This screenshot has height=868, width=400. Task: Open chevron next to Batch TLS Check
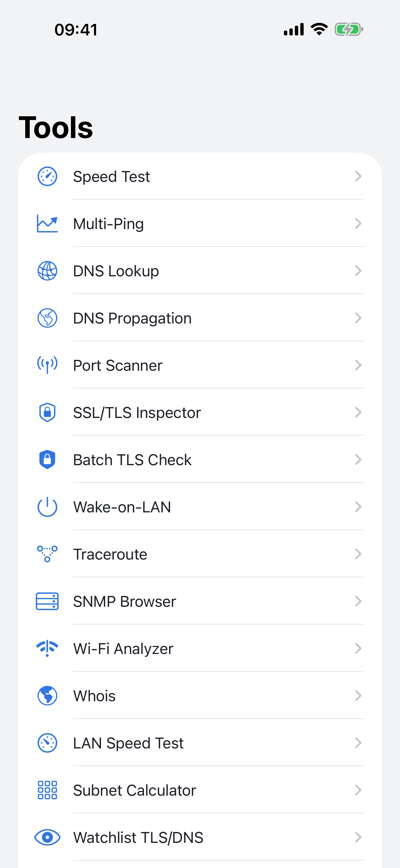[x=358, y=460]
